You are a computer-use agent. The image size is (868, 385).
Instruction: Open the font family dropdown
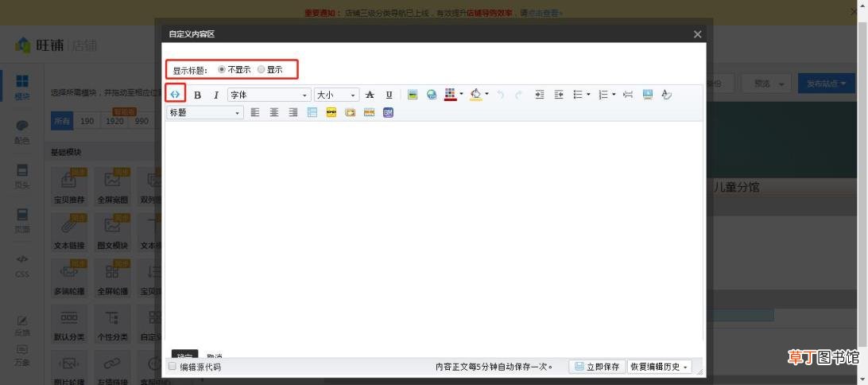[269, 95]
